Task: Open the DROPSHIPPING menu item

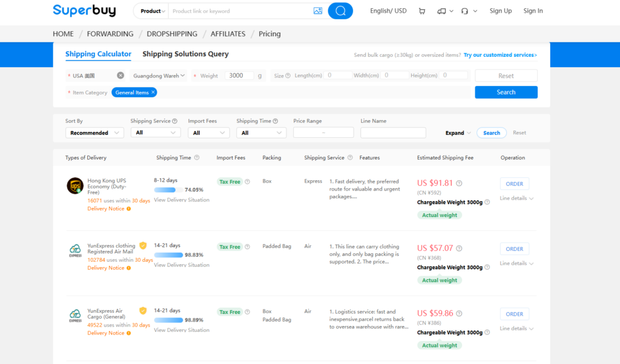Action: [x=172, y=34]
